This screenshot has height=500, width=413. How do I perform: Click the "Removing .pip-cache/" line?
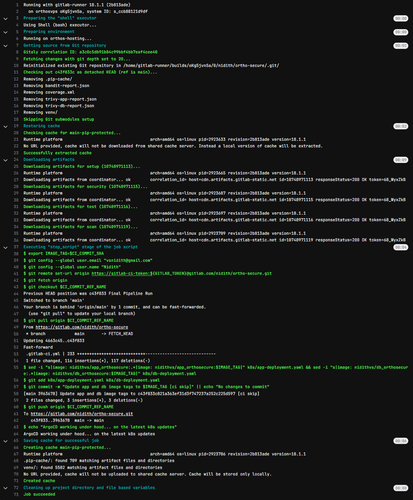click(48, 79)
